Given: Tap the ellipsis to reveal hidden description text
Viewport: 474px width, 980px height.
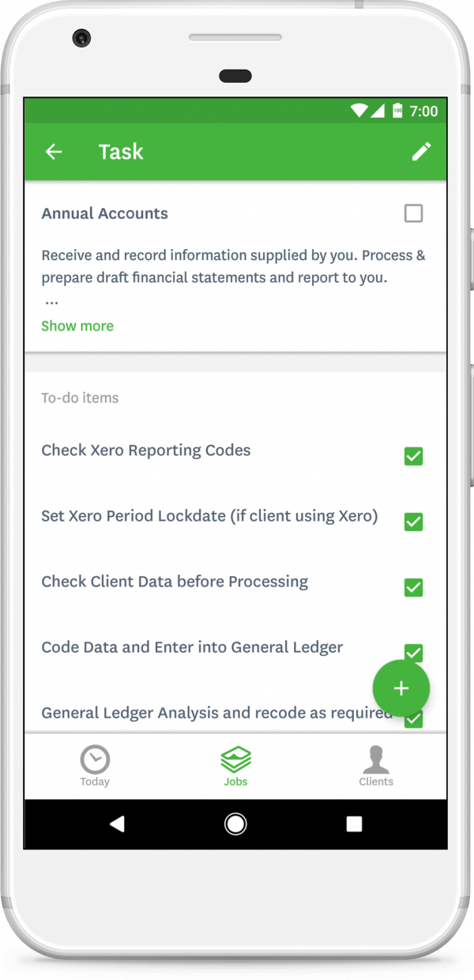Looking at the screenshot, I should [51, 300].
